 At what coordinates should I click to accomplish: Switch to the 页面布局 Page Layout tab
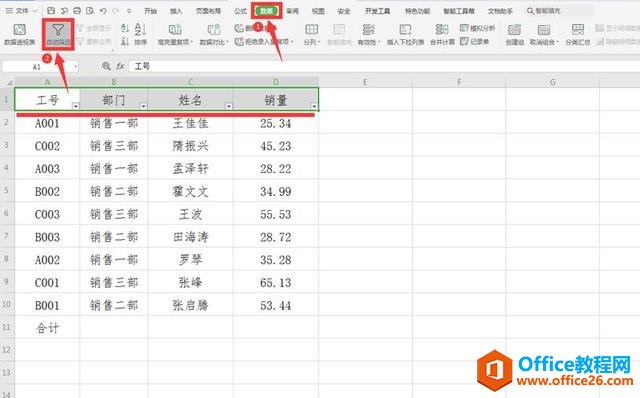click(x=209, y=11)
